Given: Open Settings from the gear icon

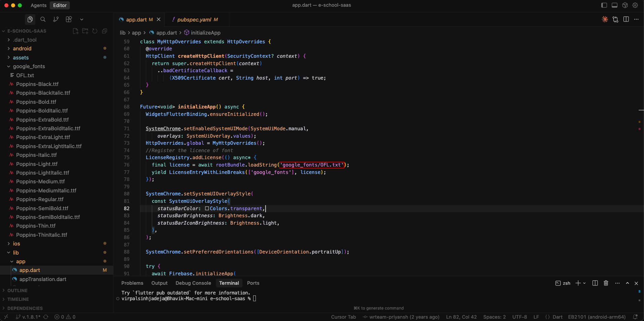Looking at the screenshot, I should (635, 5).
